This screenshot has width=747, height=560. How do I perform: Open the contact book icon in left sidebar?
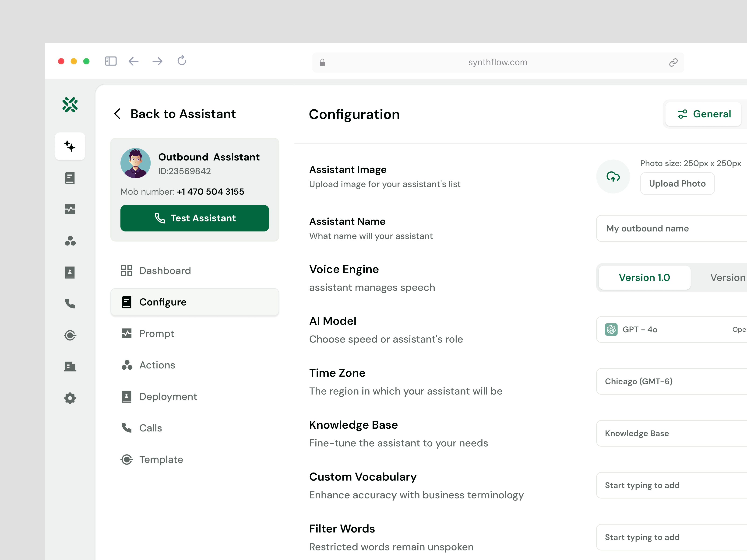coord(70,272)
